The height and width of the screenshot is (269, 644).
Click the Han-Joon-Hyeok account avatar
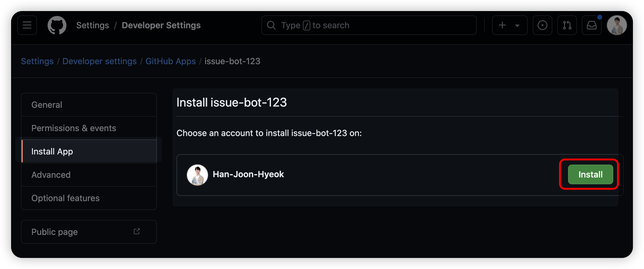click(x=197, y=175)
